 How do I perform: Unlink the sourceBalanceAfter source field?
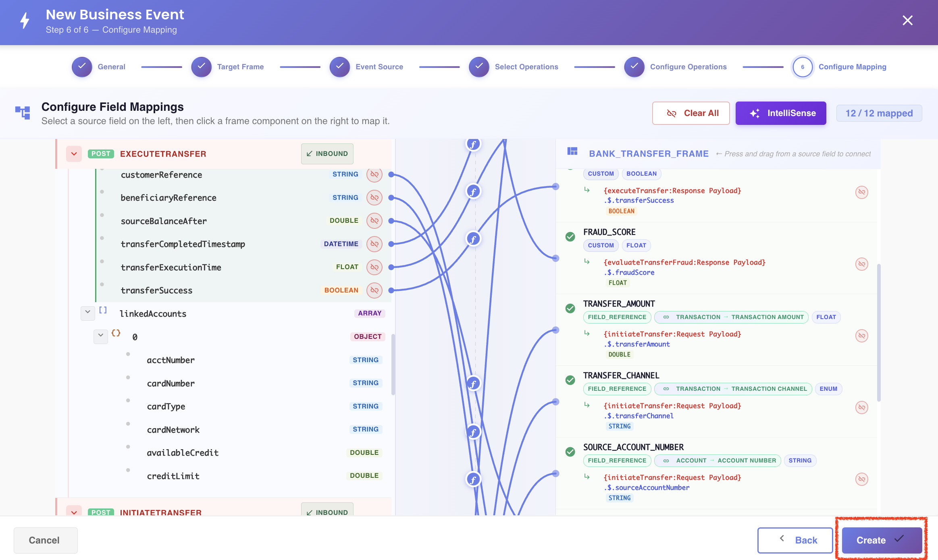point(374,221)
